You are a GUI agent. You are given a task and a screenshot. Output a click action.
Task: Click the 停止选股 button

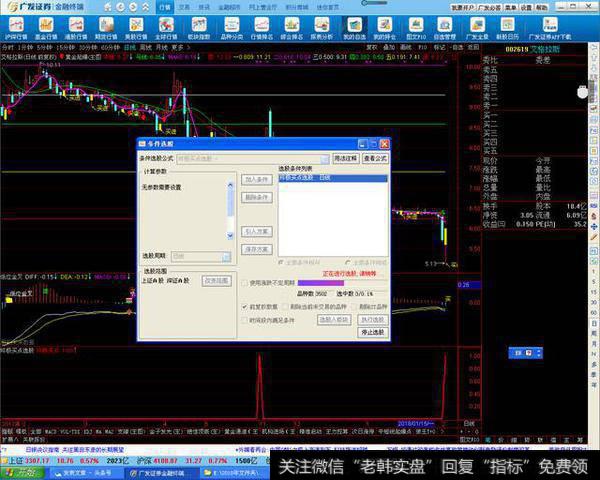click(x=372, y=332)
